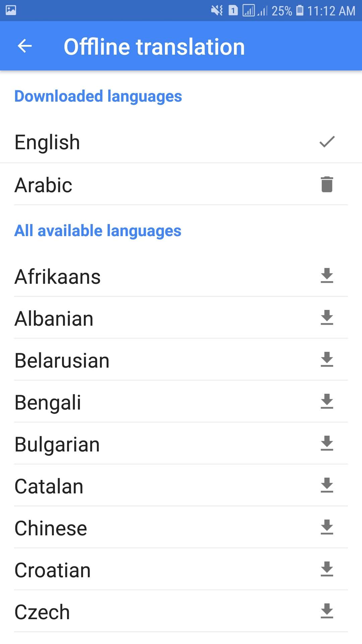Tap the Arabic language entry
The height and width of the screenshot is (644, 362).
click(44, 185)
